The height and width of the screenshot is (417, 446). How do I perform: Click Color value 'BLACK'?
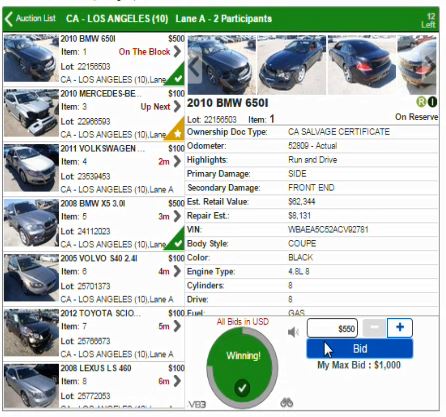(300, 257)
